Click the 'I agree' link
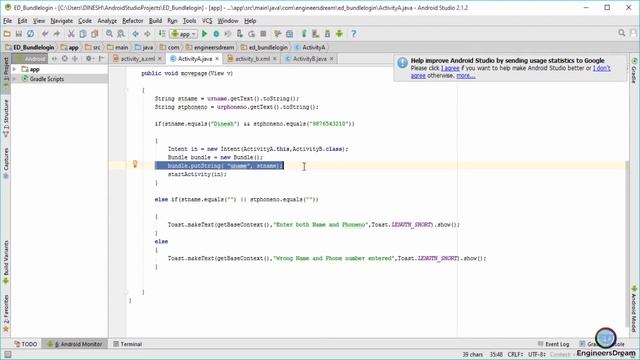 tap(450, 68)
